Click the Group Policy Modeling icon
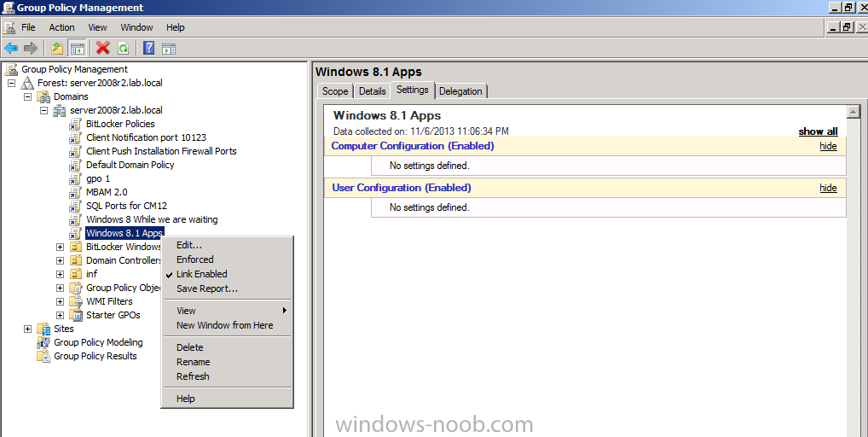The width and height of the screenshot is (868, 437). click(x=43, y=342)
